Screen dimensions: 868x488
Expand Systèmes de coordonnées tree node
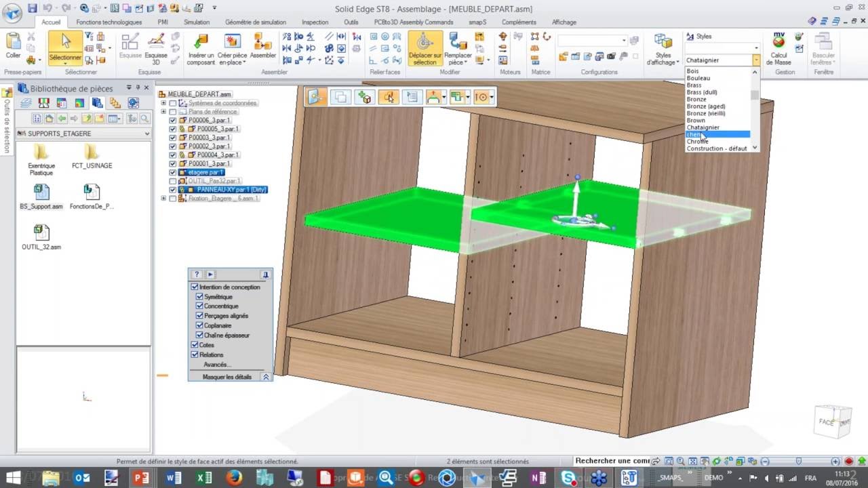[163, 103]
